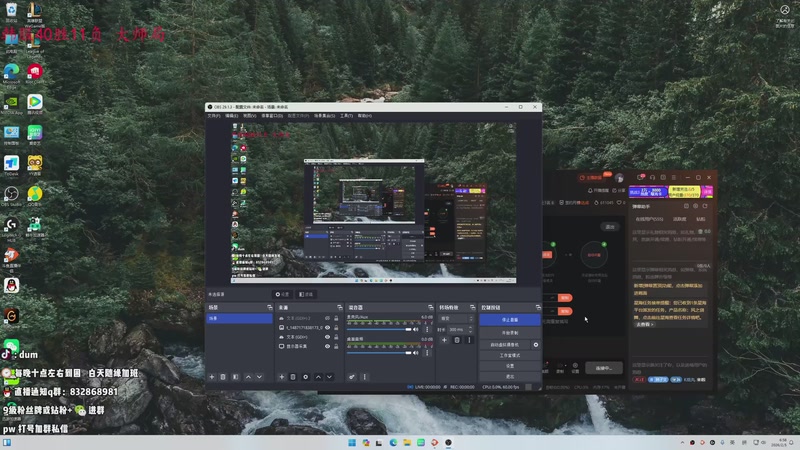Toggle visibility eye of the image source
800x450 pixels.
coord(326,327)
